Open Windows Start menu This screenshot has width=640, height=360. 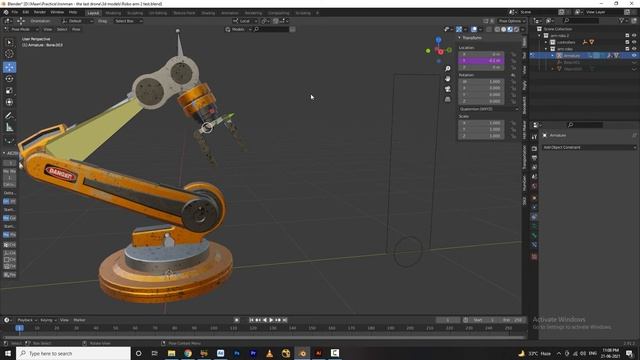(x=8, y=353)
